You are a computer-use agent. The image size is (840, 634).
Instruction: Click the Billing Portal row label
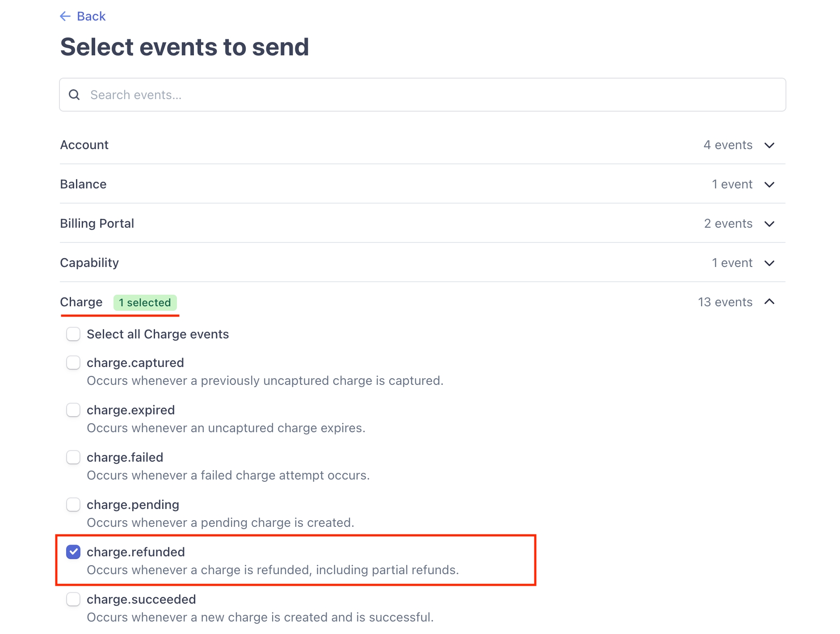tap(97, 224)
